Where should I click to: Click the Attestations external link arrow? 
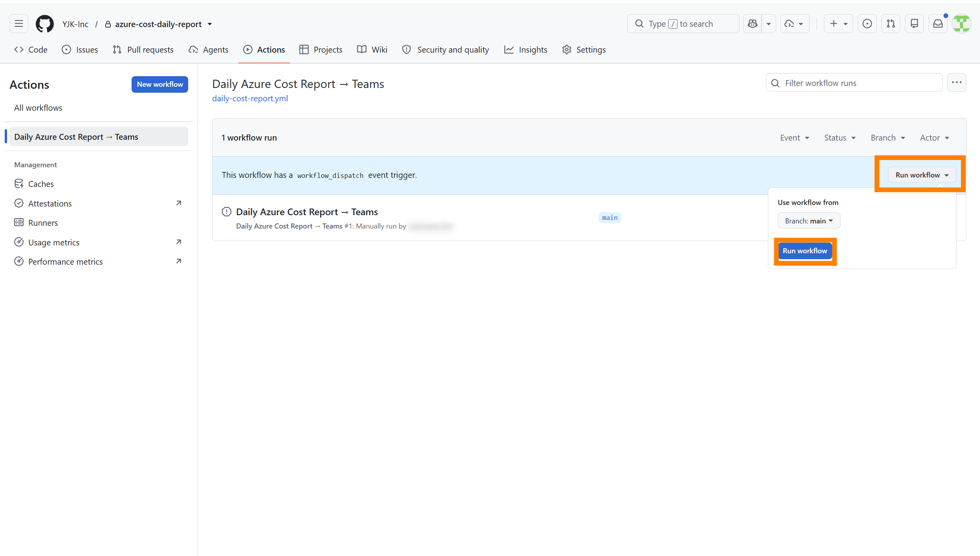point(179,203)
